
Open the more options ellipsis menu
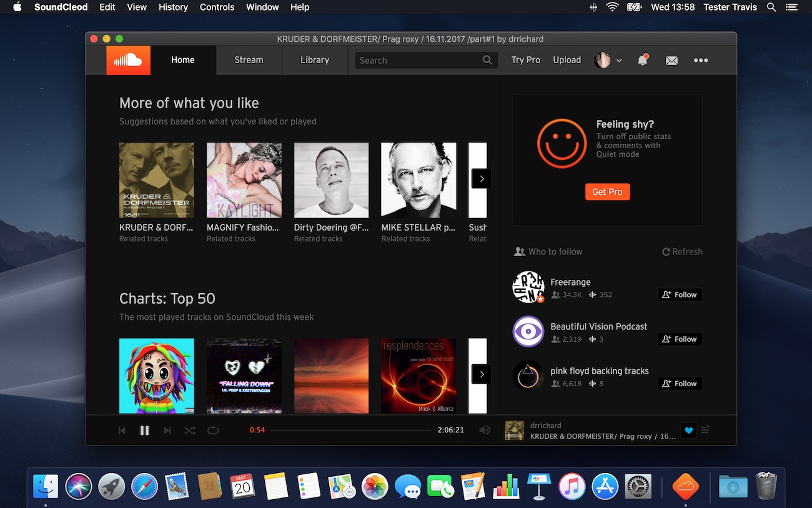coord(700,60)
